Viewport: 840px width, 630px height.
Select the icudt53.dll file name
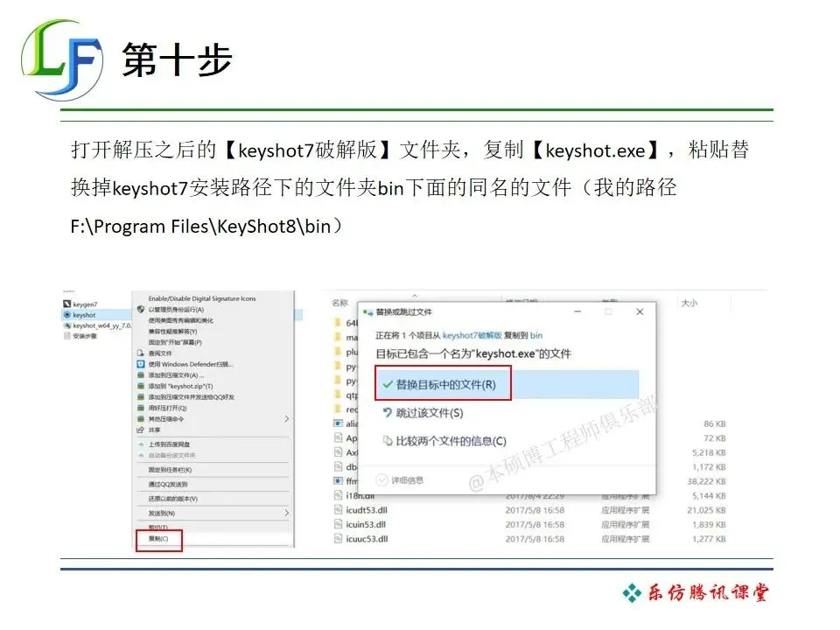point(367,510)
